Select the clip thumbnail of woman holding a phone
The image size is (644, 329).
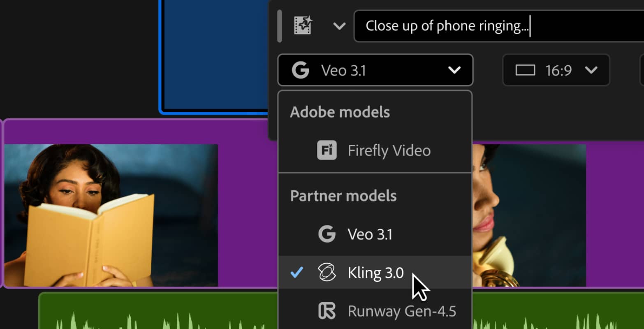tap(529, 215)
